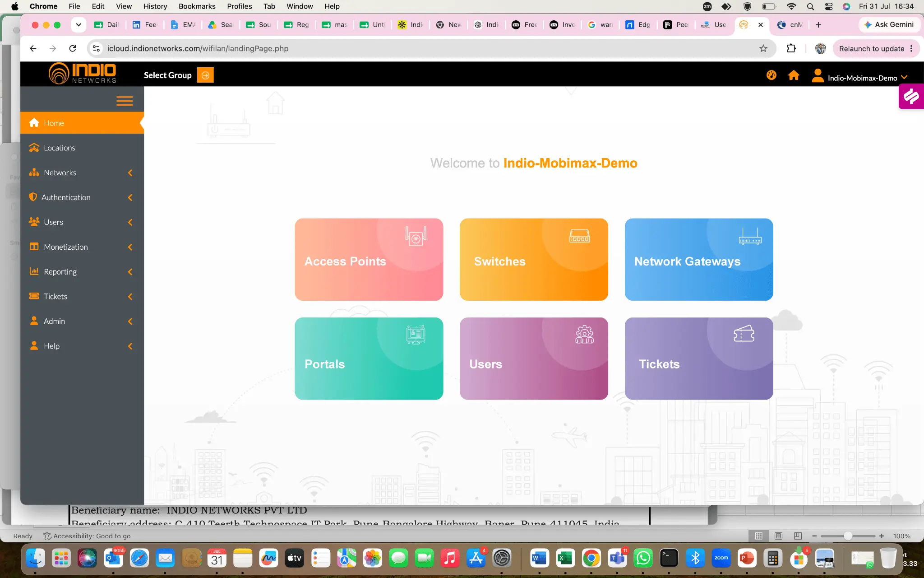Open the Switches card
Image resolution: width=924 pixels, height=578 pixels.
534,260
